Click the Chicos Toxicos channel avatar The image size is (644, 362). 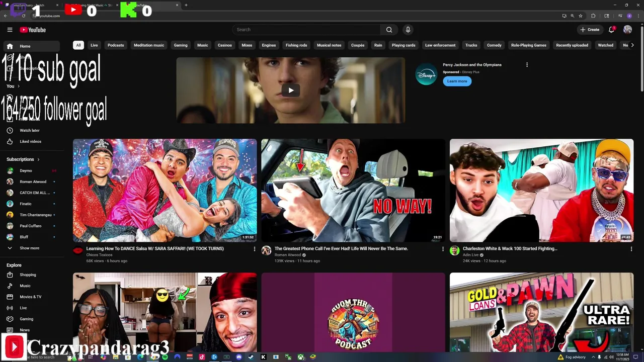coord(78,250)
